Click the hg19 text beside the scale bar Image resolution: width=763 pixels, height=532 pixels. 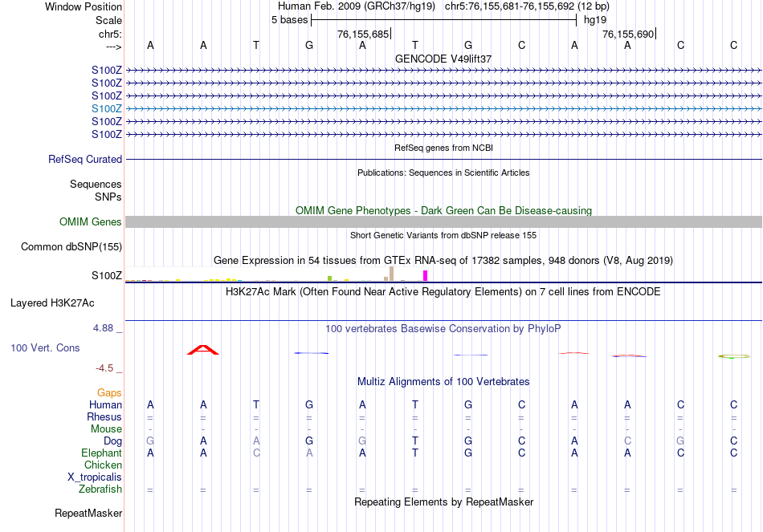click(595, 20)
